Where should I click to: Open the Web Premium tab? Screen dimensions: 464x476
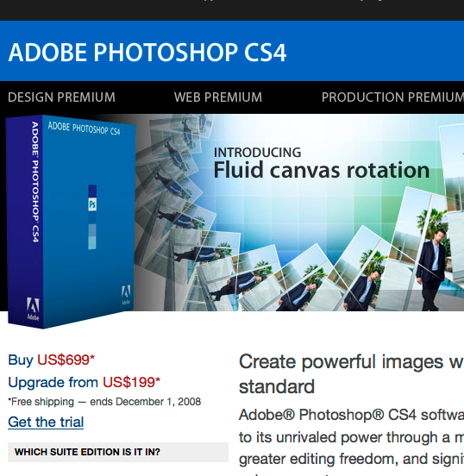tap(218, 97)
